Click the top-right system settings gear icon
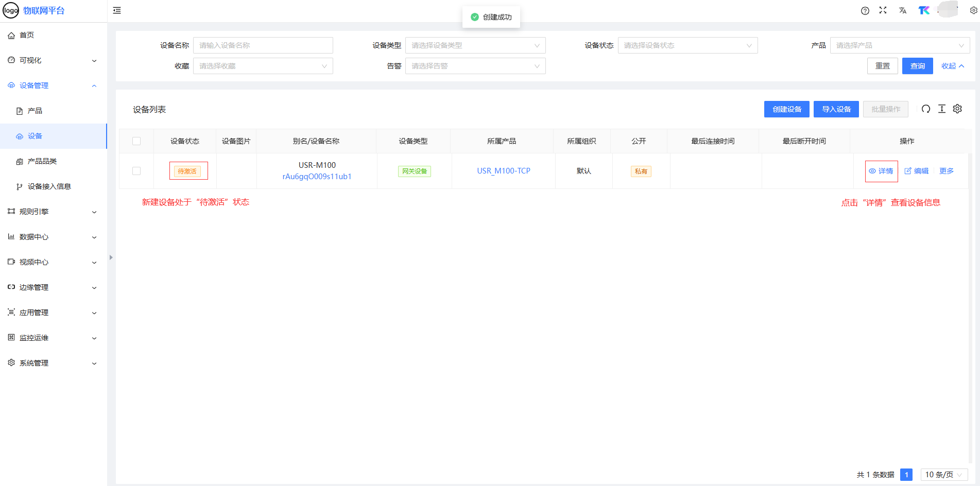This screenshot has width=980, height=486. [x=973, y=10]
